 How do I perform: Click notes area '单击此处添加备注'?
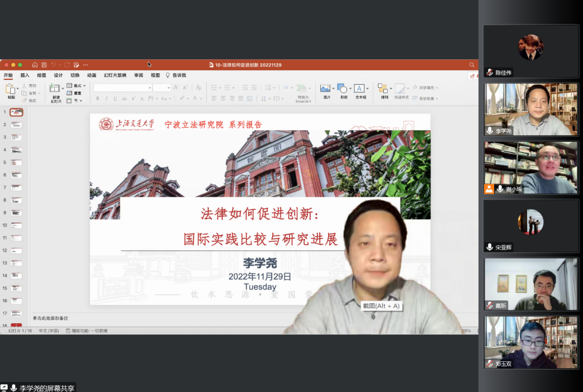(x=50, y=318)
